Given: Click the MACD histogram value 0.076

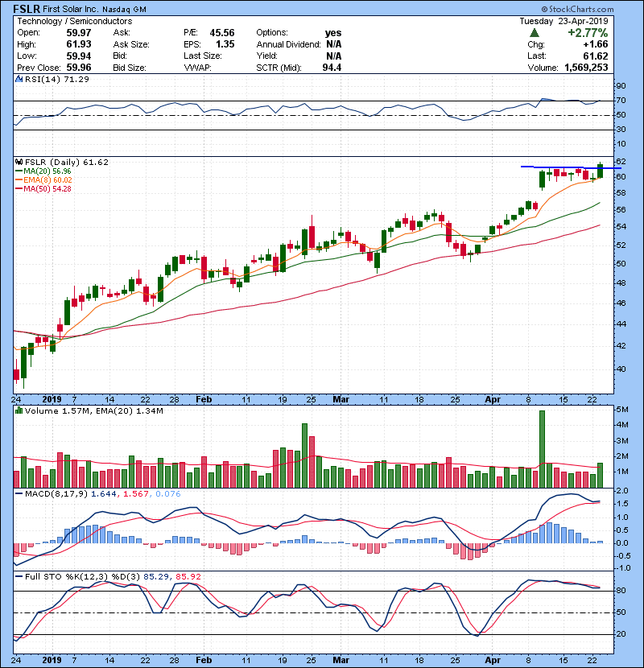Looking at the screenshot, I should 168,494.
